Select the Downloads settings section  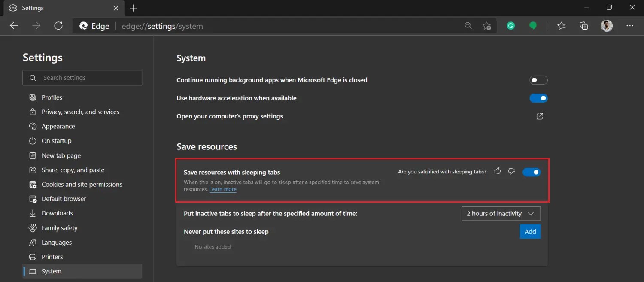coord(56,213)
